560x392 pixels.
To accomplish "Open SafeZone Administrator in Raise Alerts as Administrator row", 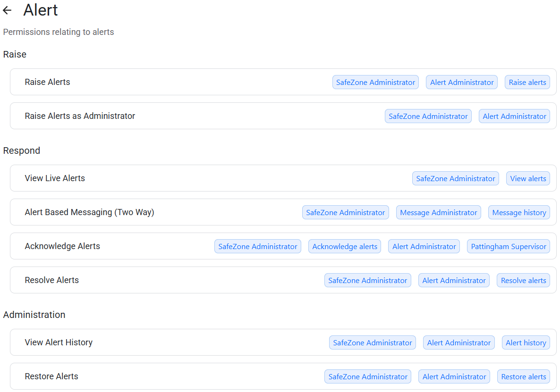I will [428, 116].
